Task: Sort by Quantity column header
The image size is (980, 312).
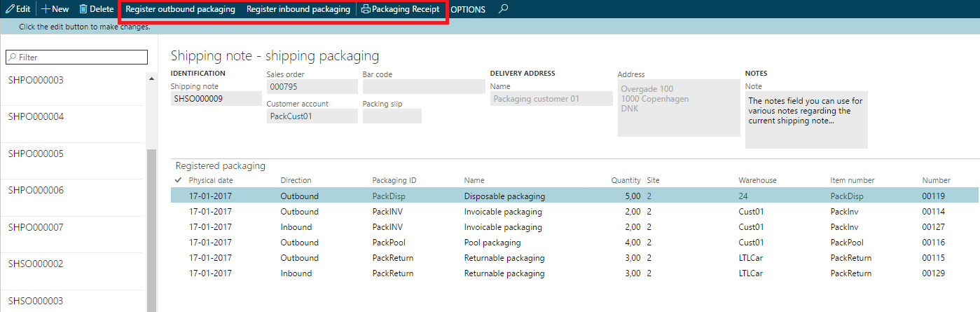Action: (x=626, y=180)
